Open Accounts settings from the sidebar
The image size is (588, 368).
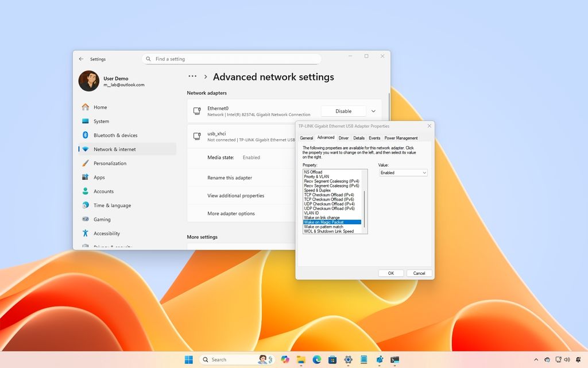[105, 191]
